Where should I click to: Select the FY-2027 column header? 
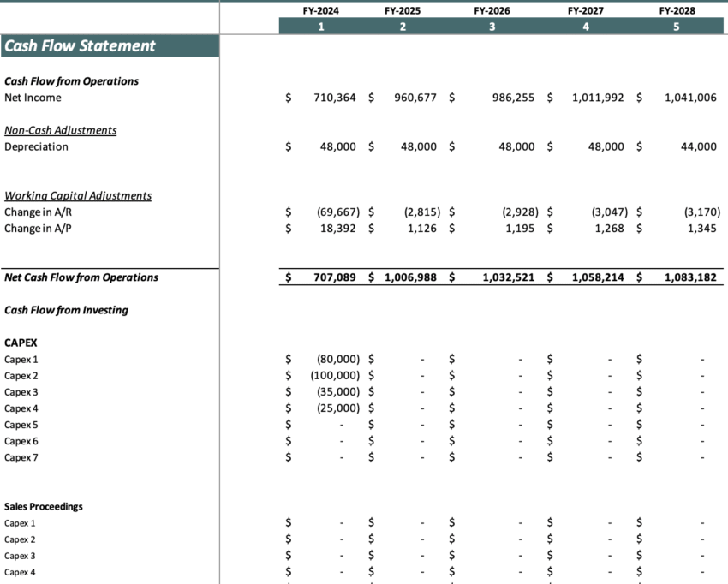click(586, 10)
